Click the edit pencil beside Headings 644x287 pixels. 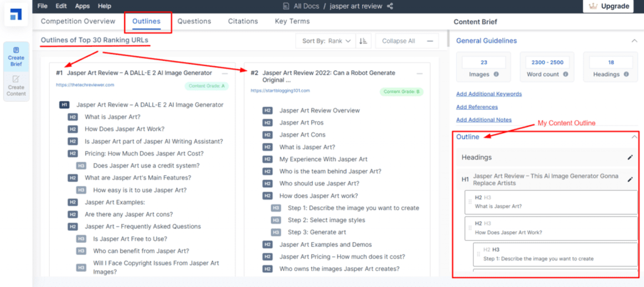point(630,157)
